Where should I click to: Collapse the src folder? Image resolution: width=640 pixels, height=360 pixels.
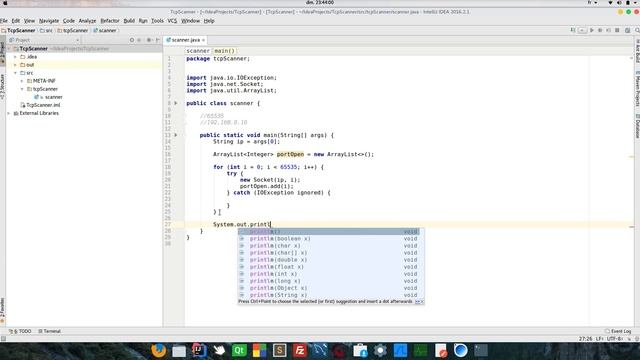[x=16, y=73]
